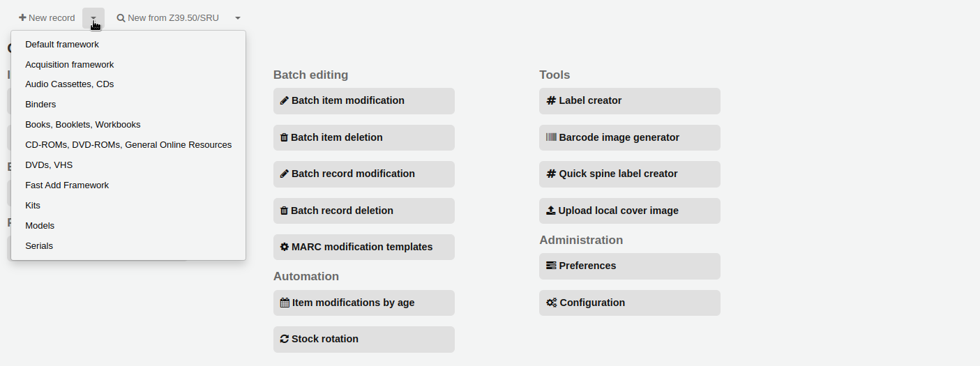Click the hash icon on Label creator
This screenshot has width=980, height=366.
pos(551,100)
